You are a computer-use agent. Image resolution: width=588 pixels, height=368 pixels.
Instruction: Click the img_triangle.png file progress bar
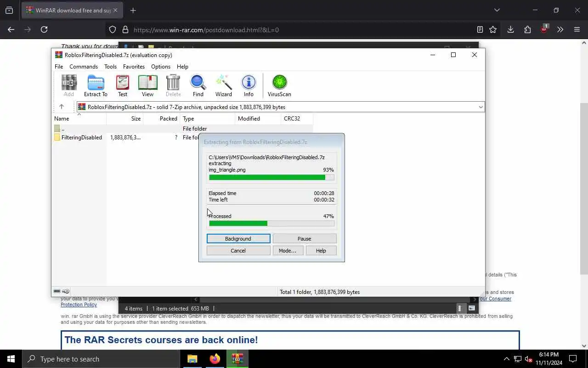[271, 178]
